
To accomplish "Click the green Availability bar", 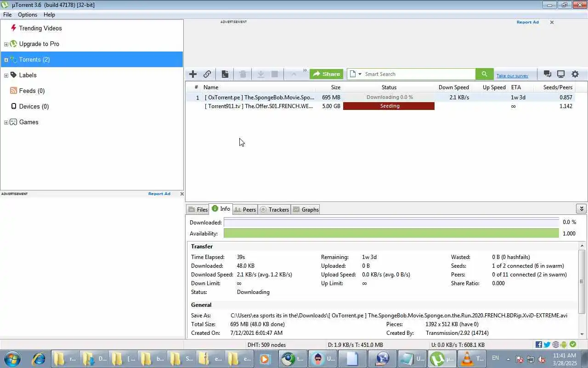I will (x=391, y=233).
